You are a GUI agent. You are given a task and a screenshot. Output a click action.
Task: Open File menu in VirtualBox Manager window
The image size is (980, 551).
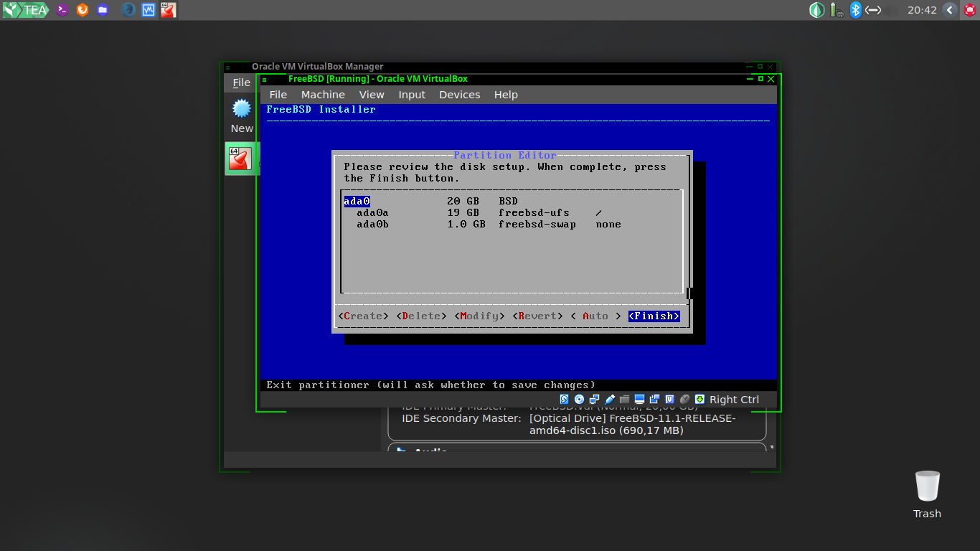(x=241, y=83)
